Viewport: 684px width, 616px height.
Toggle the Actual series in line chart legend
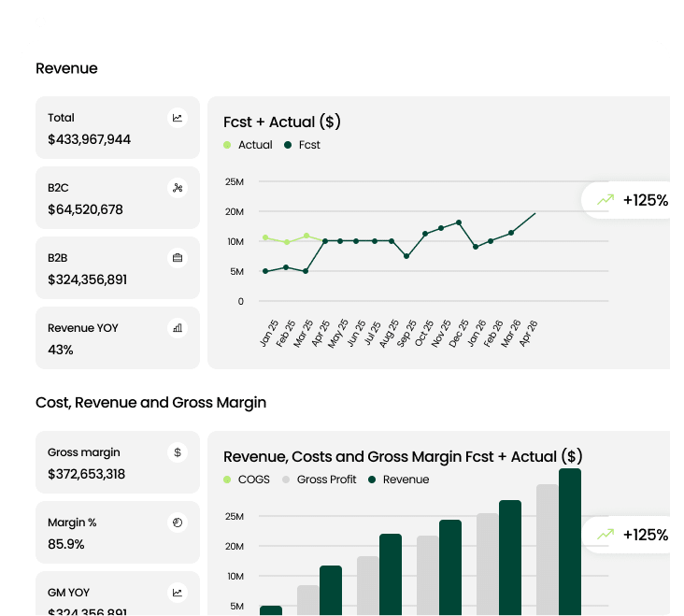click(x=249, y=145)
